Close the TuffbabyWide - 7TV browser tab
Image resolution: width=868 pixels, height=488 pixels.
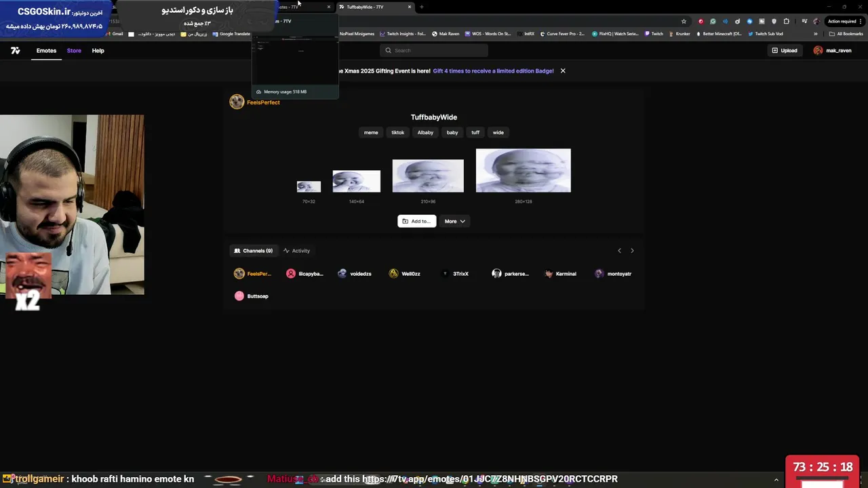click(409, 7)
